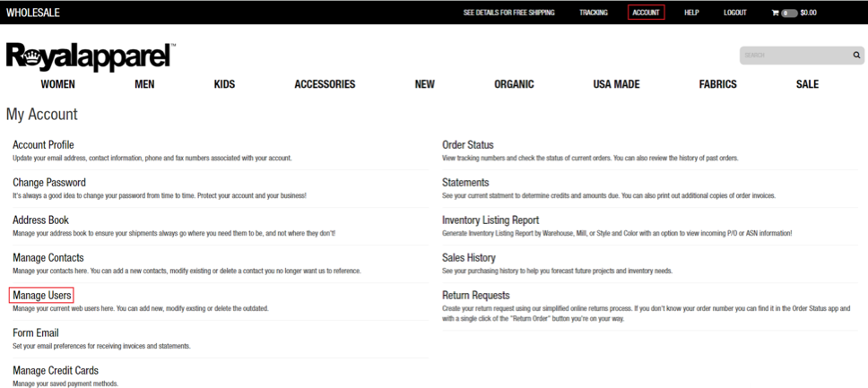The image size is (868, 388).
Task: Log out using the Logout link
Action: tap(735, 13)
